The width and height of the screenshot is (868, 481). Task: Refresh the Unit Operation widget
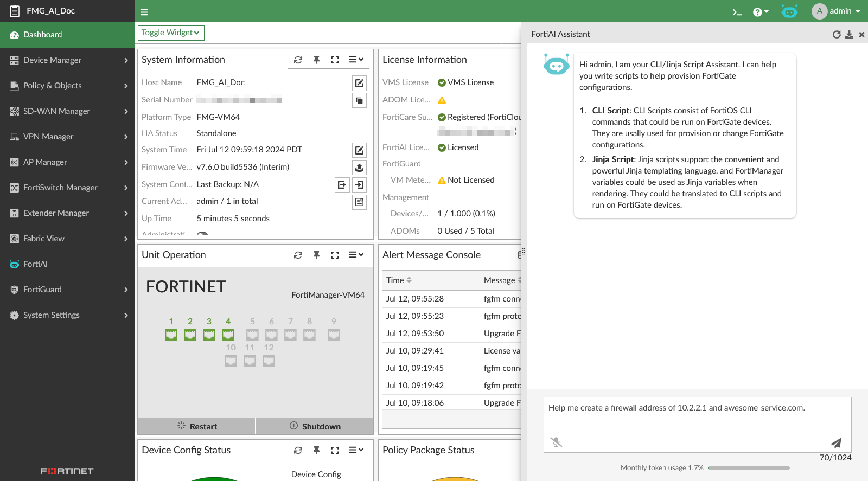(x=298, y=255)
